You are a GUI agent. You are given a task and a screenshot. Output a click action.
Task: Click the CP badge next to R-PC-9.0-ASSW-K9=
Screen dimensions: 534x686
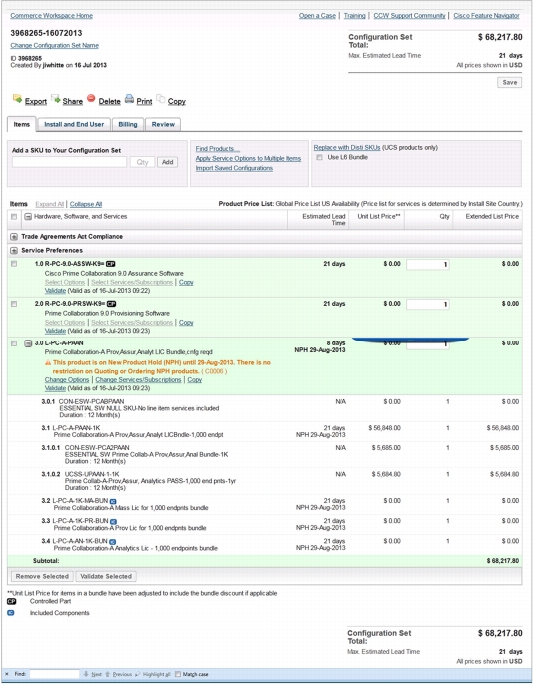[111, 264]
